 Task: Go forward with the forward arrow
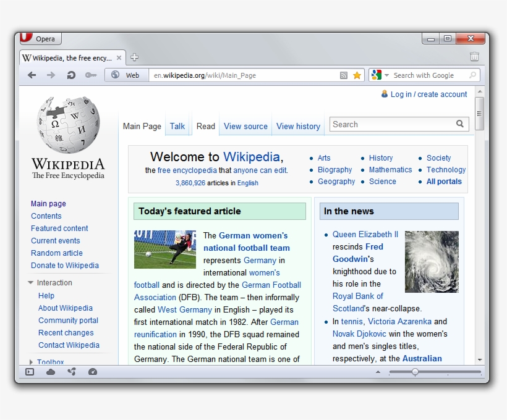pyautogui.click(x=51, y=75)
